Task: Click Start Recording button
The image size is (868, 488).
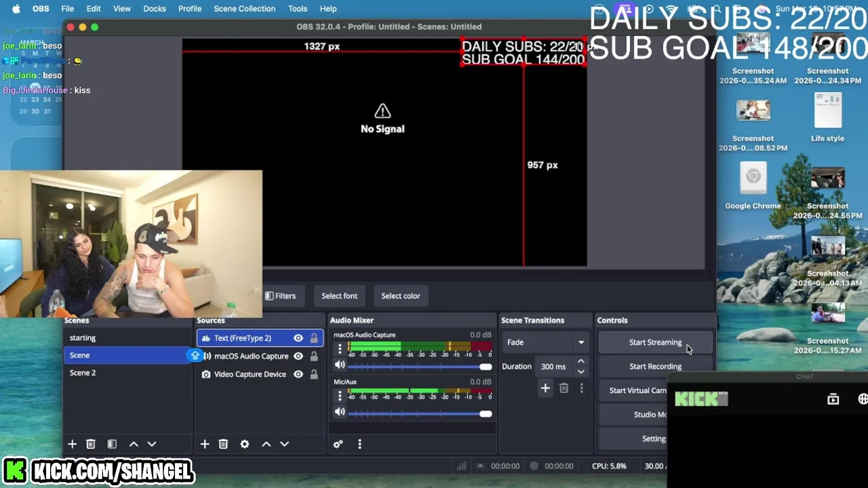Action: coord(655,367)
